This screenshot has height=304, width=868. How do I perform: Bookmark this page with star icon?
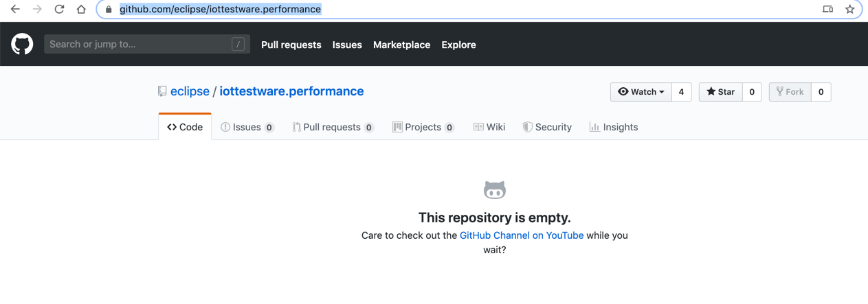click(x=850, y=10)
